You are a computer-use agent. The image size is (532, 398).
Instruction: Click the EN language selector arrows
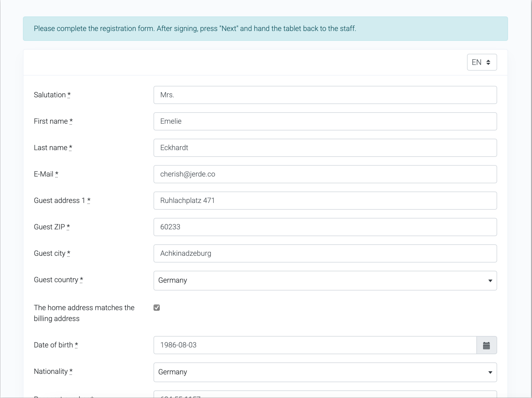[488, 62]
